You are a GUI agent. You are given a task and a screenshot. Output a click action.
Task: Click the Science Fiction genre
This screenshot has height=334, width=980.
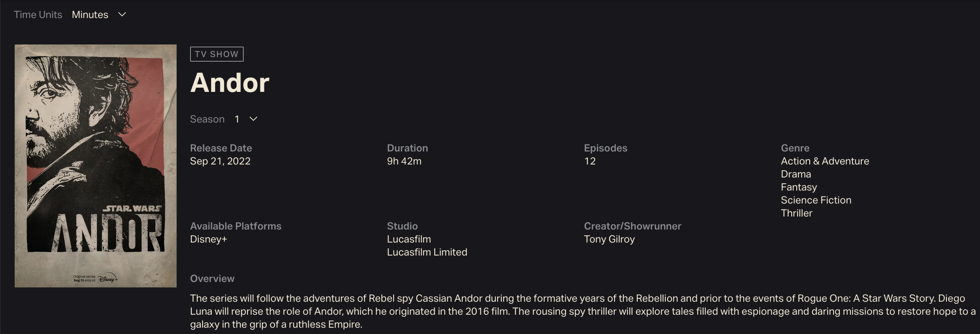coord(816,200)
